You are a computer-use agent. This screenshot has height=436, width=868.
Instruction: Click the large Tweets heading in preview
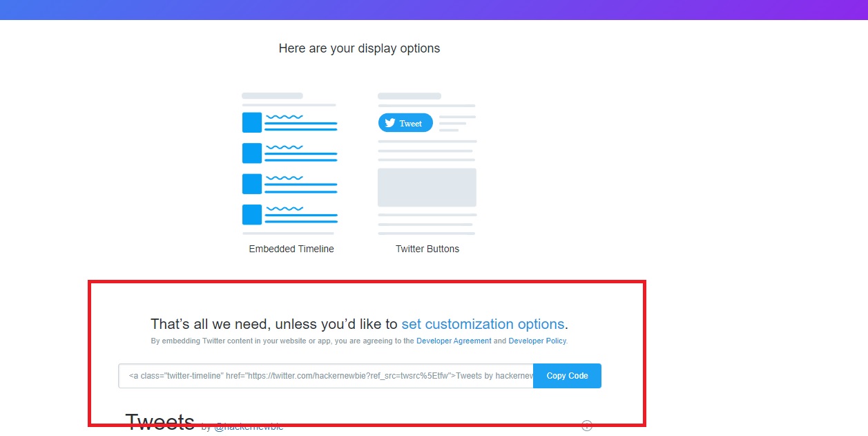pyautogui.click(x=160, y=422)
